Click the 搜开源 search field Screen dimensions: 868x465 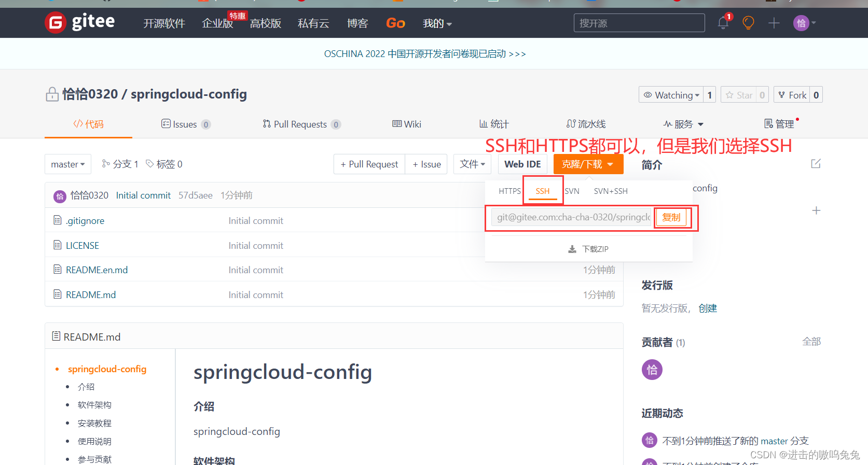coord(639,23)
